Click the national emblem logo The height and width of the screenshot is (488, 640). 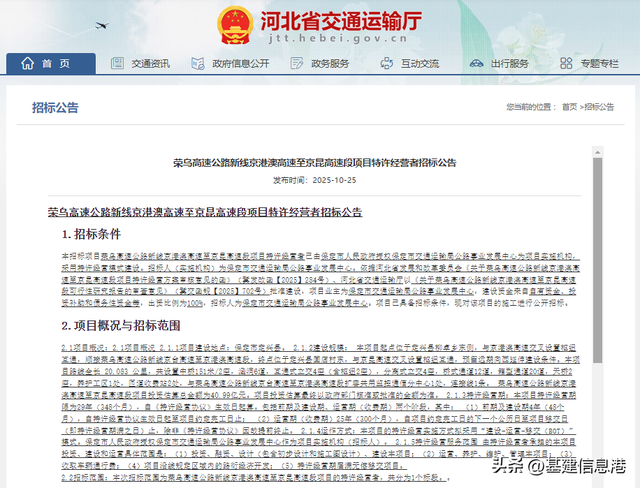pyautogui.click(x=236, y=25)
